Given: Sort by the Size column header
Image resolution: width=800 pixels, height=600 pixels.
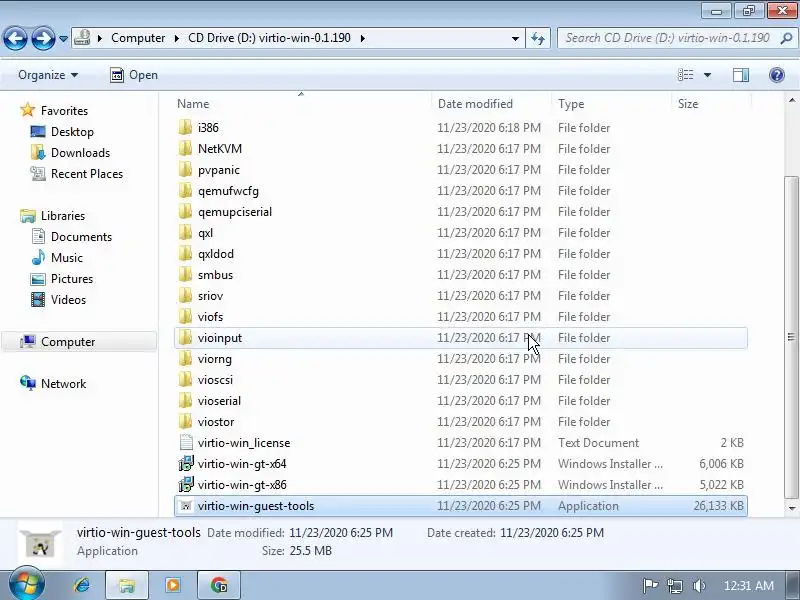Looking at the screenshot, I should (x=688, y=104).
